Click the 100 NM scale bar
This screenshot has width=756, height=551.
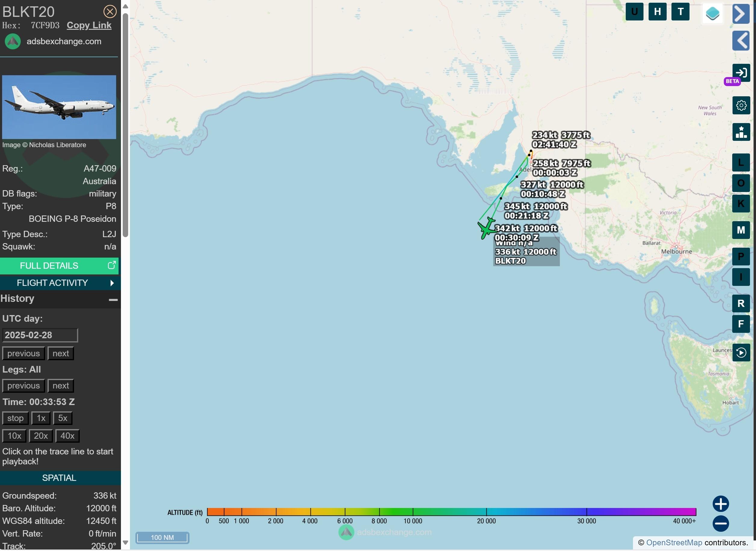tap(162, 537)
